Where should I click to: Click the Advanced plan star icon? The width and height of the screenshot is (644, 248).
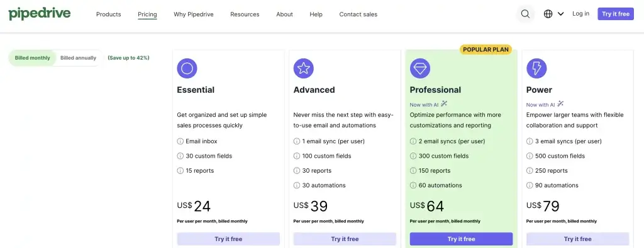coord(304,68)
